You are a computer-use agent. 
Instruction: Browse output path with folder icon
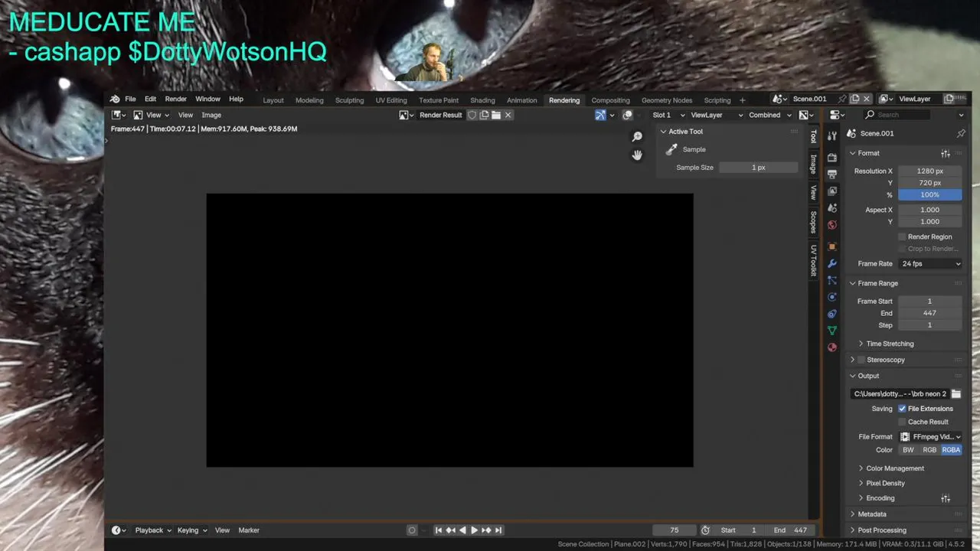(956, 393)
